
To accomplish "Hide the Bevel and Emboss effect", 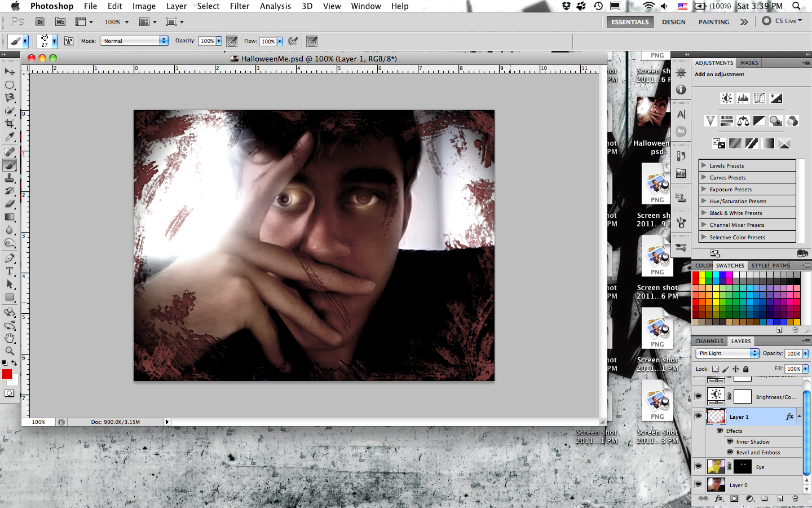I will tap(730, 452).
